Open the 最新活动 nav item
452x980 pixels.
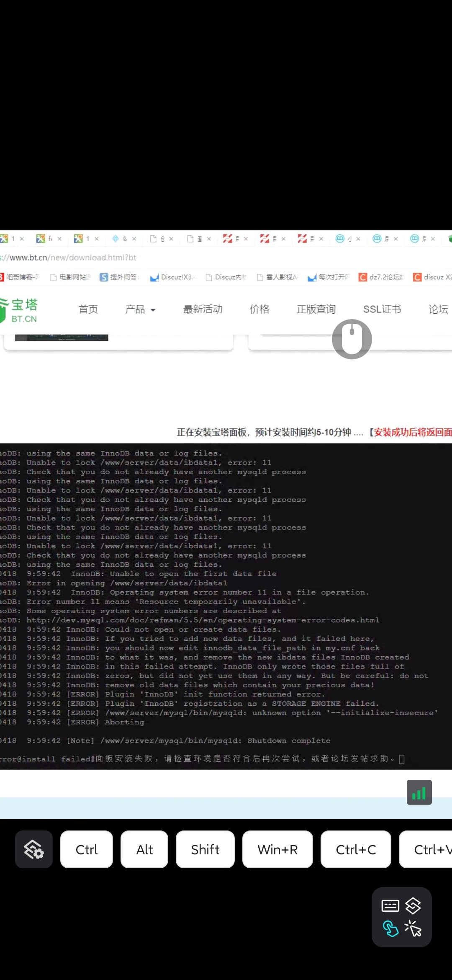(203, 309)
